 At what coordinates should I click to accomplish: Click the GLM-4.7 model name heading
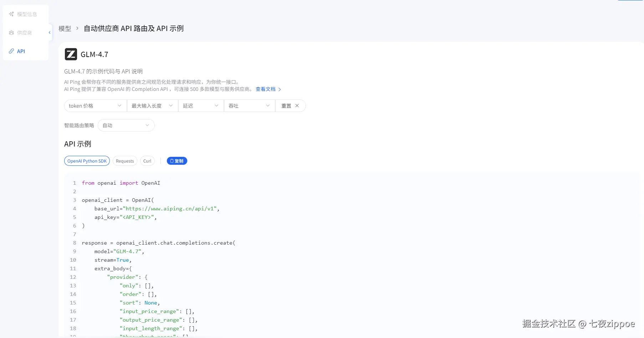[x=94, y=55]
